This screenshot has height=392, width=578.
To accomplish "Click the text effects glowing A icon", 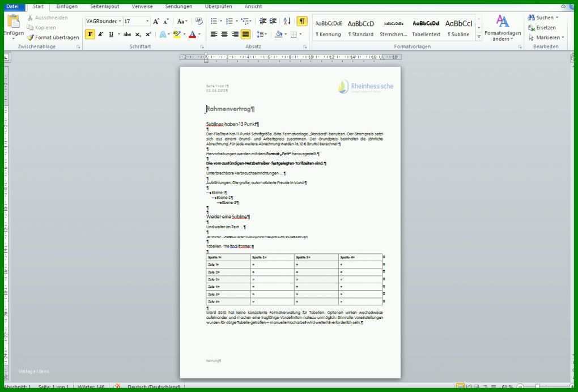I will pyautogui.click(x=163, y=34).
